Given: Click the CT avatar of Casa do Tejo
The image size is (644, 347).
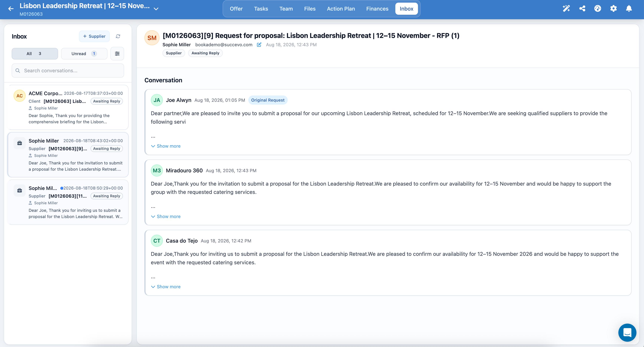Looking at the screenshot, I should tap(157, 241).
